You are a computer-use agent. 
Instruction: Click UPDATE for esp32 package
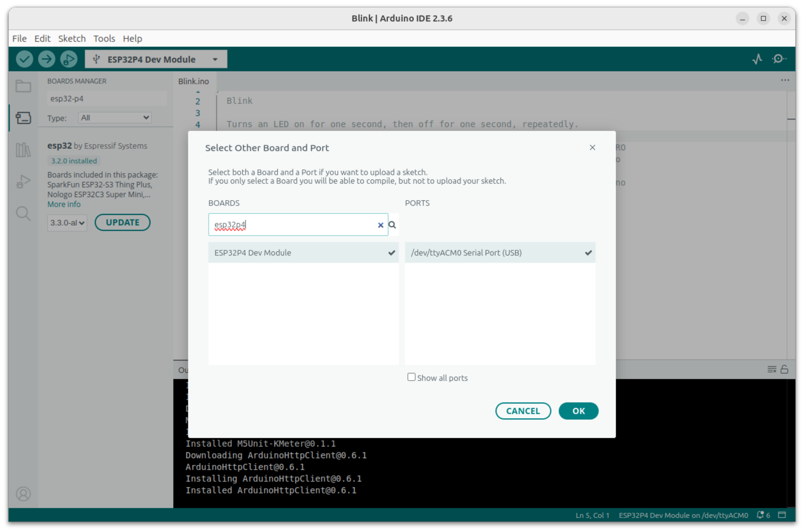(x=123, y=223)
